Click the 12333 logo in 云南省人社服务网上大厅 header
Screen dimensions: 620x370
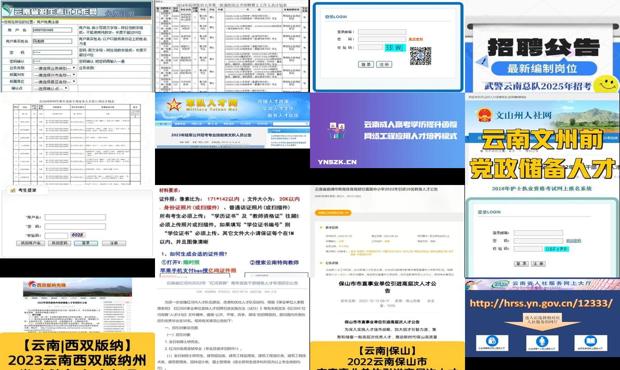(x=500, y=284)
